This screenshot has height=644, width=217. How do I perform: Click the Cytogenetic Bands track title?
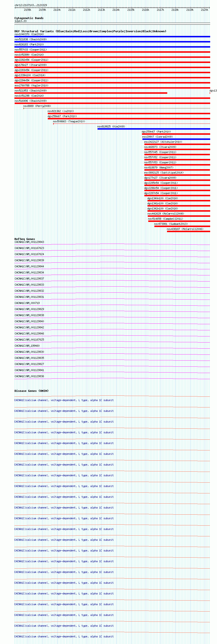pos(29,18)
